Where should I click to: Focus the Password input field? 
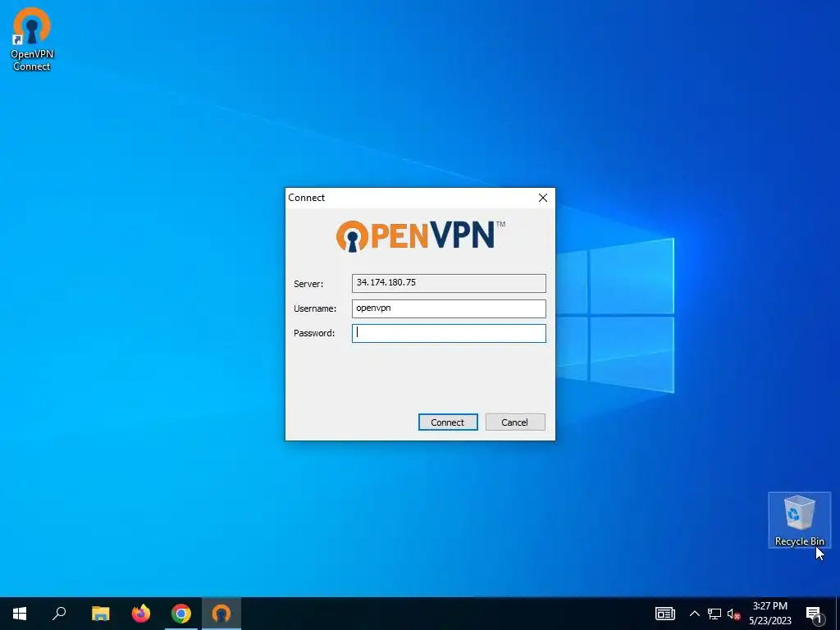[449, 333]
